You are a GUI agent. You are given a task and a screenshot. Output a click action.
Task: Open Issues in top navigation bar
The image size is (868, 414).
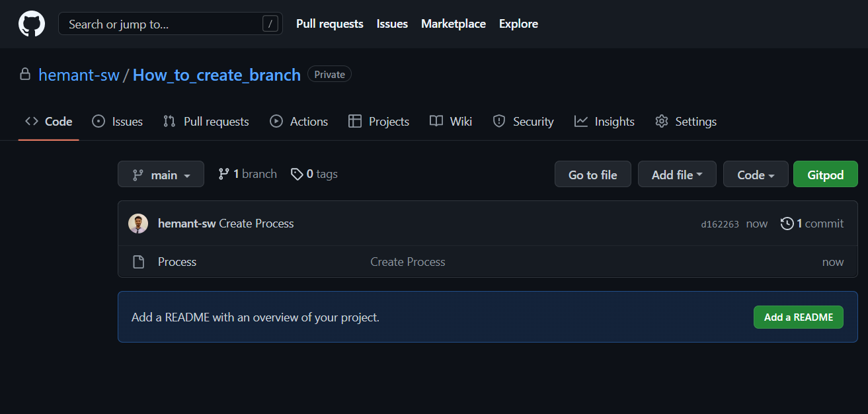coord(392,24)
